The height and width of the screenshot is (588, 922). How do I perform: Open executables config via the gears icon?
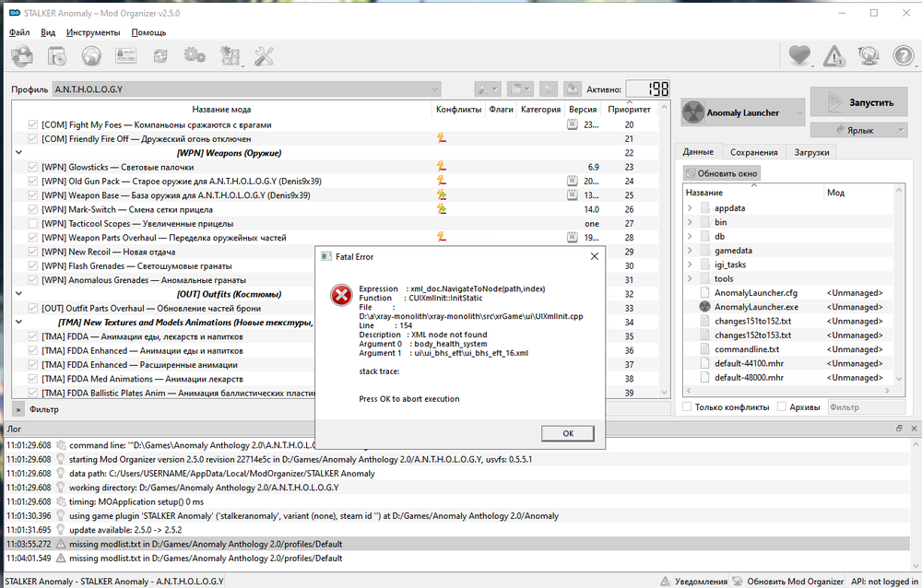coord(195,56)
